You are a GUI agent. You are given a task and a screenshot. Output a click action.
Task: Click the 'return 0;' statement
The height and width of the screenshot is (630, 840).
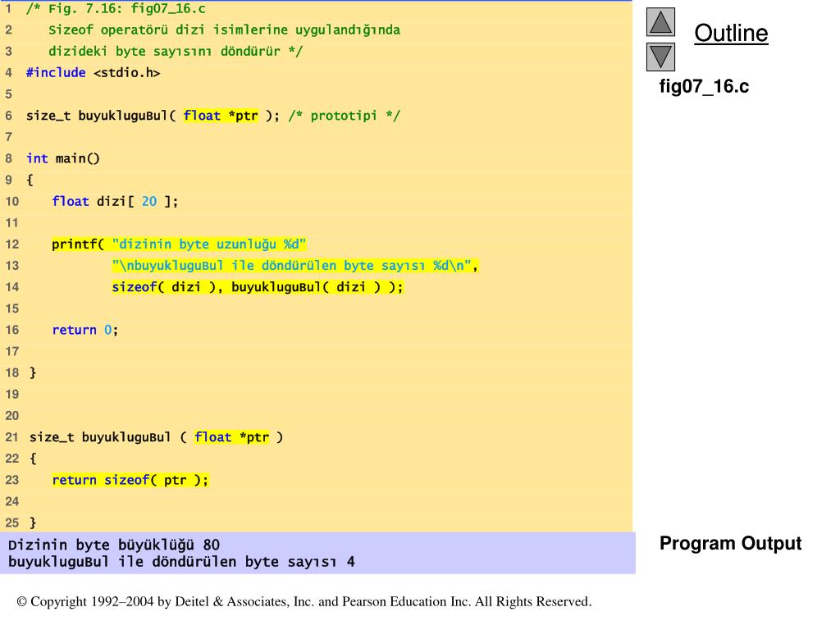tap(84, 330)
